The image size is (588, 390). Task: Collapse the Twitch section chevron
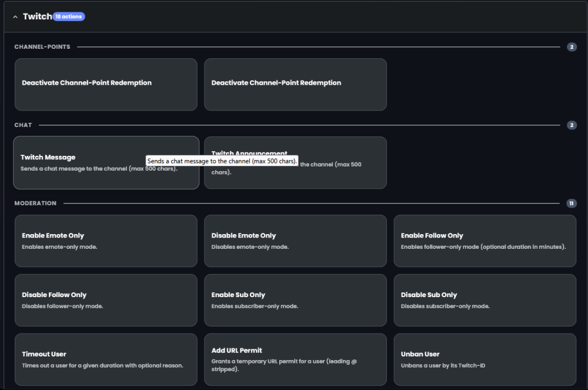(15, 17)
